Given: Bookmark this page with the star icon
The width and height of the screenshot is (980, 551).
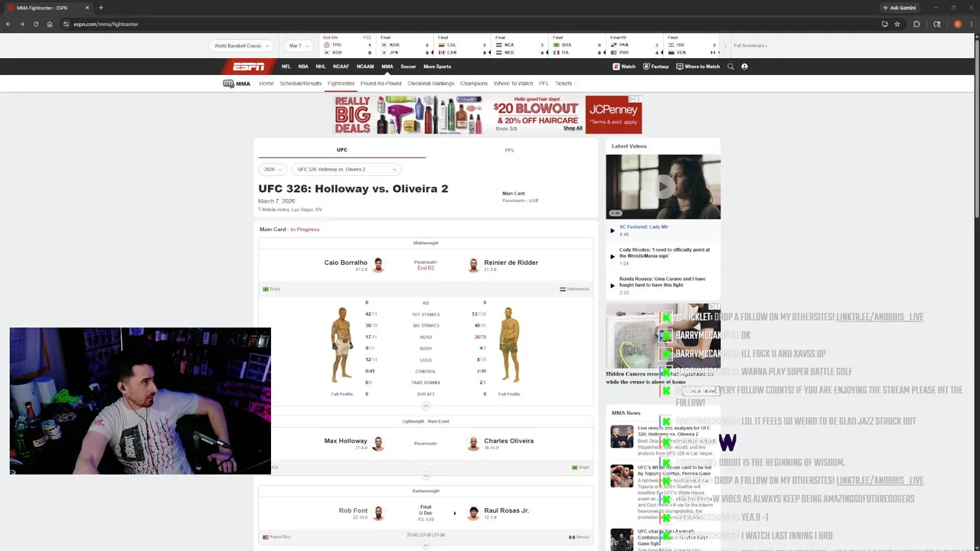Looking at the screenshot, I should (897, 24).
